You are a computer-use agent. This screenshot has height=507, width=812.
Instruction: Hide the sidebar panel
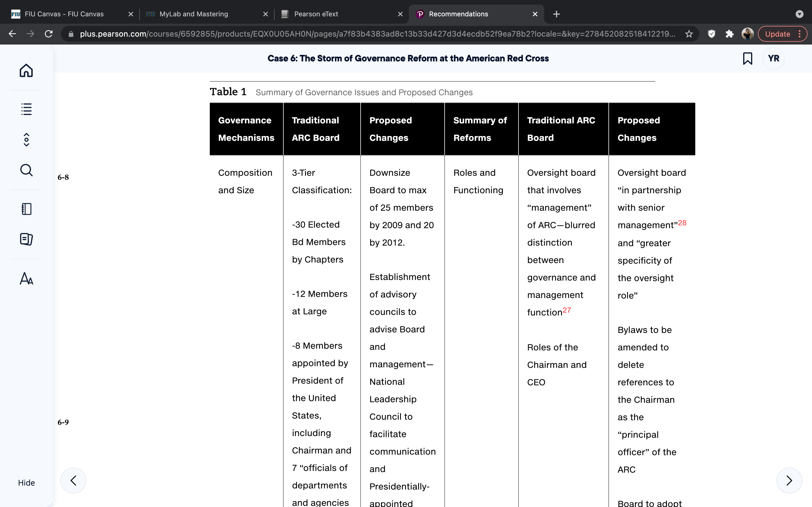click(26, 482)
